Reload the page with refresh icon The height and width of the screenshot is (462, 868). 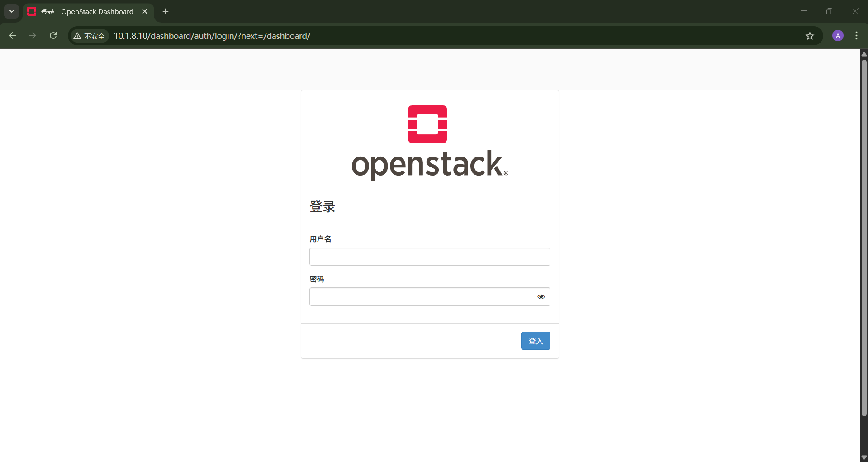point(53,36)
